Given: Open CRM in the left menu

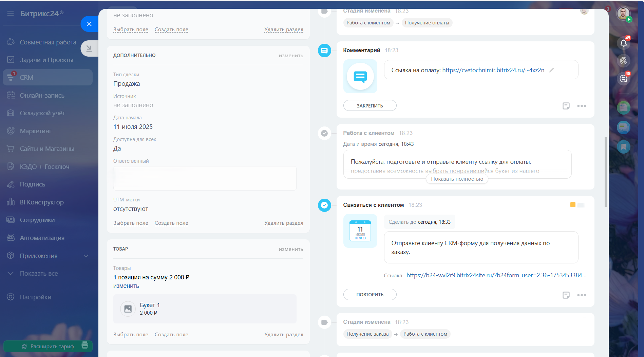Looking at the screenshot, I should click(x=26, y=77).
